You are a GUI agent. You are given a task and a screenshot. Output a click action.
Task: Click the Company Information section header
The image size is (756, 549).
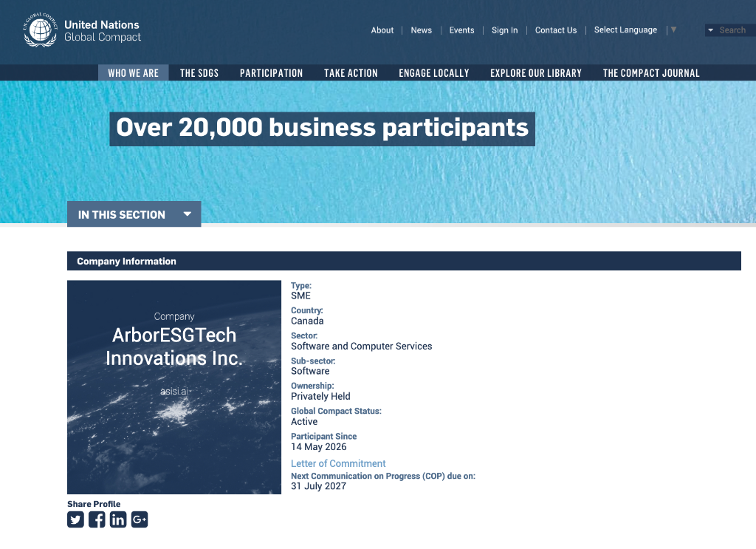pyautogui.click(x=404, y=261)
